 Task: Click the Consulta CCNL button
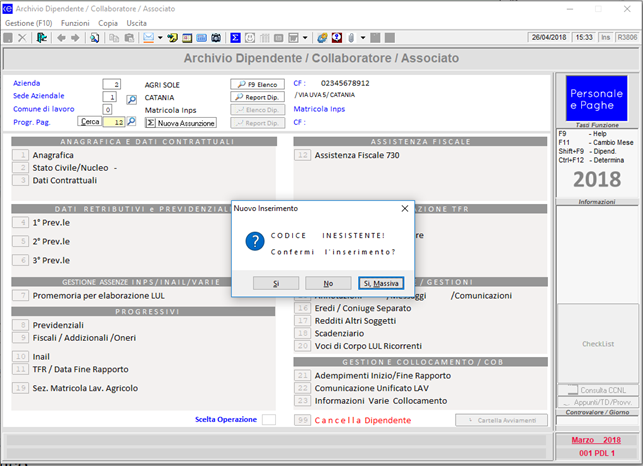tap(597, 390)
